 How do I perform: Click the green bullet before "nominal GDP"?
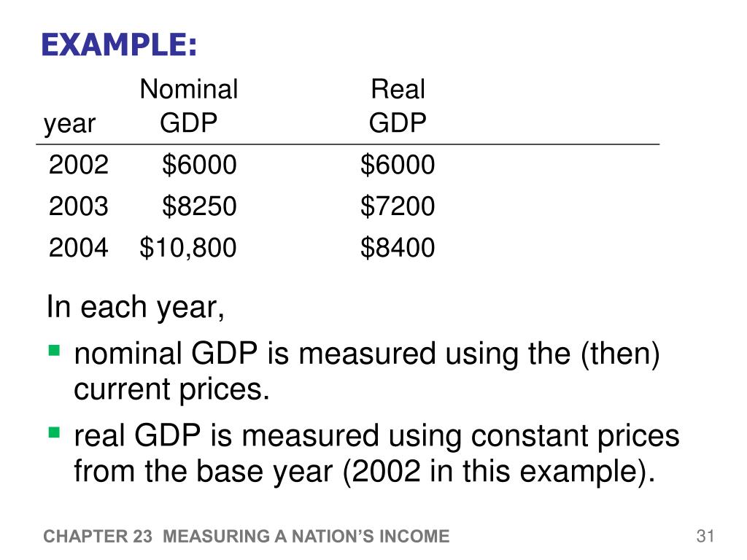(54, 351)
